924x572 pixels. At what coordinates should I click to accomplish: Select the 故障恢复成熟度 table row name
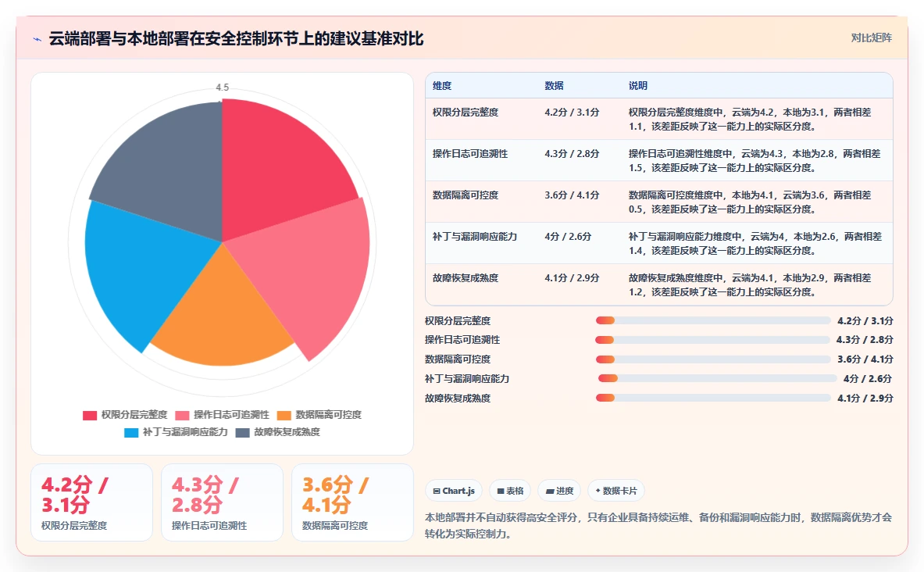466,277
